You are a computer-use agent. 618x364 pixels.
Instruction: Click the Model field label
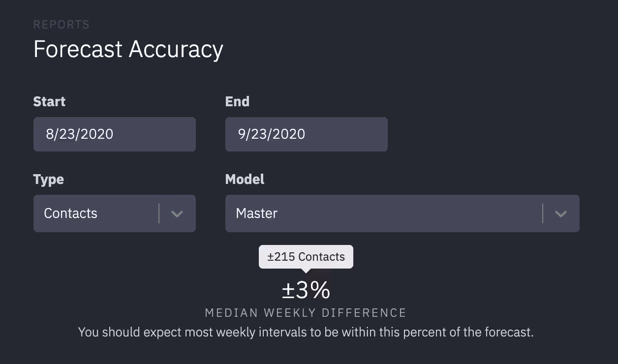tap(245, 179)
